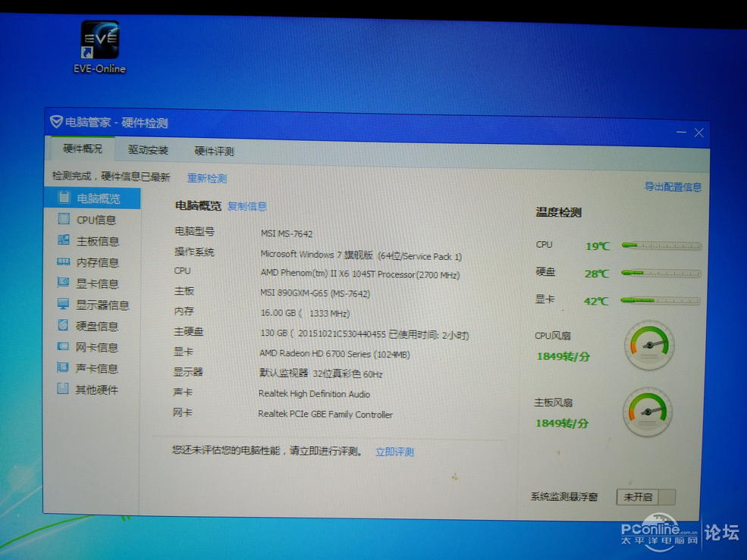The width and height of the screenshot is (747, 560).
Task: Switch to the 驱动安装 tab
Action: 148,149
